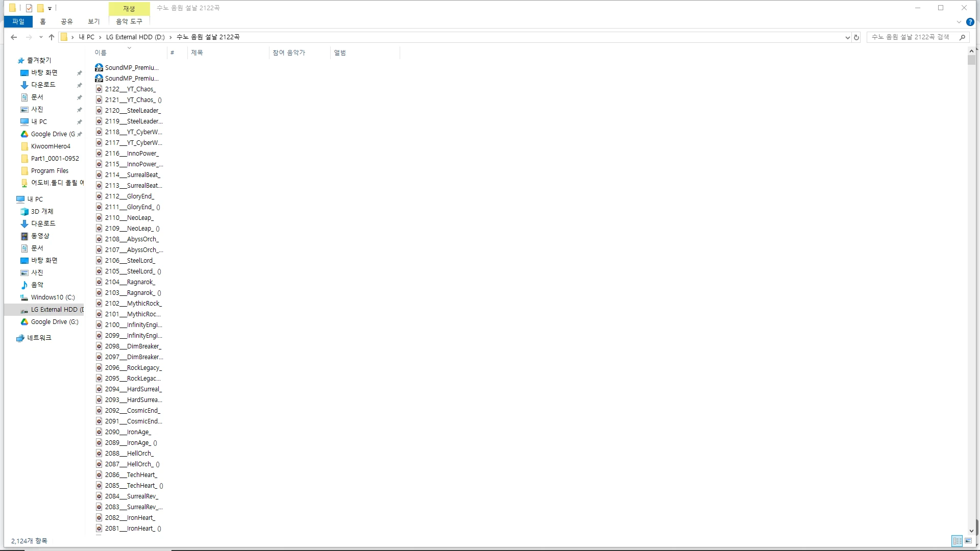The height and width of the screenshot is (551, 980).
Task: Open quick access toolbar customize dropdown
Action: click(x=50, y=8)
